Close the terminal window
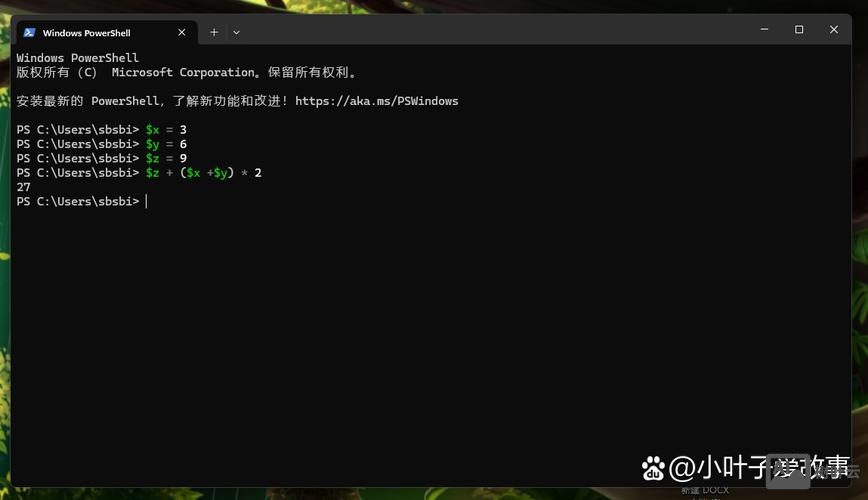 pos(834,30)
